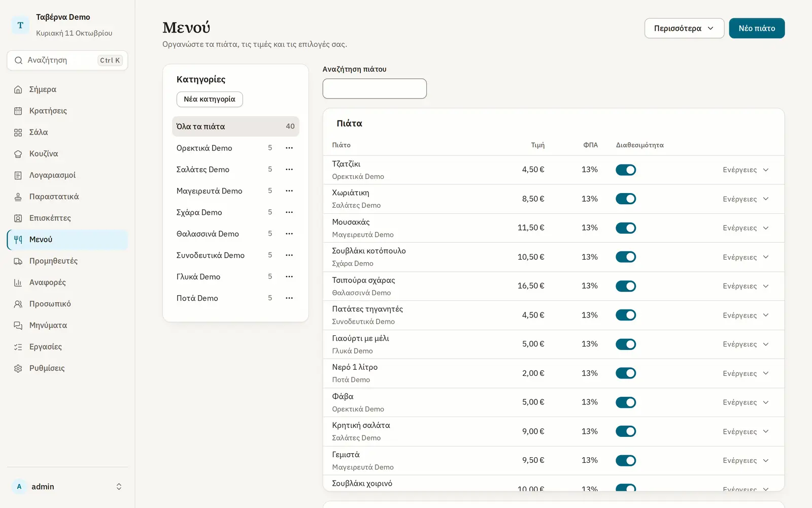The width and height of the screenshot is (812, 508).
Task: Click the Νέα κατηγορία button
Action: (210, 100)
